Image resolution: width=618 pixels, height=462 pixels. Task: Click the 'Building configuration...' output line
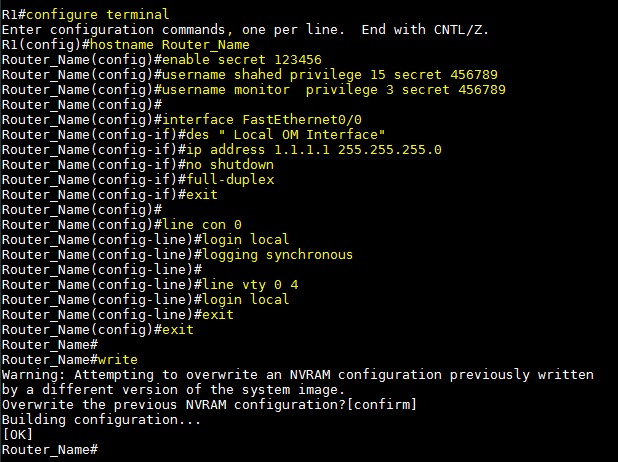coord(101,420)
